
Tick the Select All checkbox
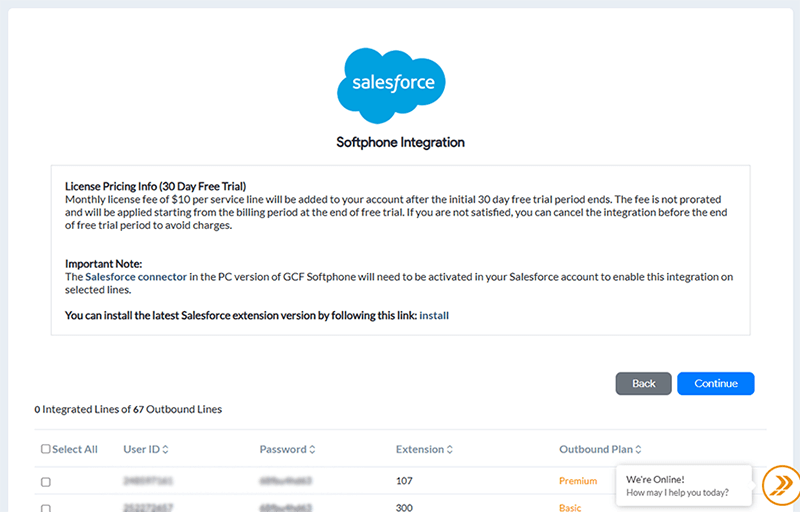tap(45, 449)
